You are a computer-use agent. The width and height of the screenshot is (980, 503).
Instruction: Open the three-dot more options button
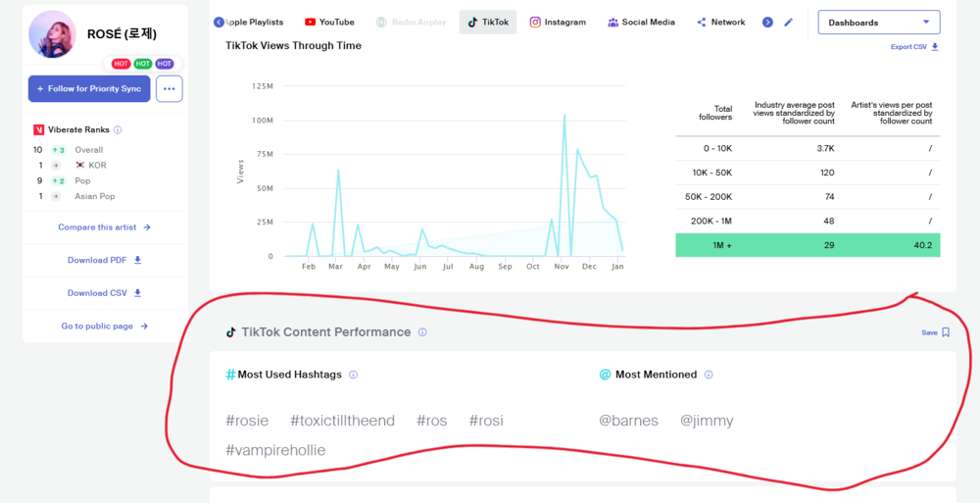pos(169,89)
